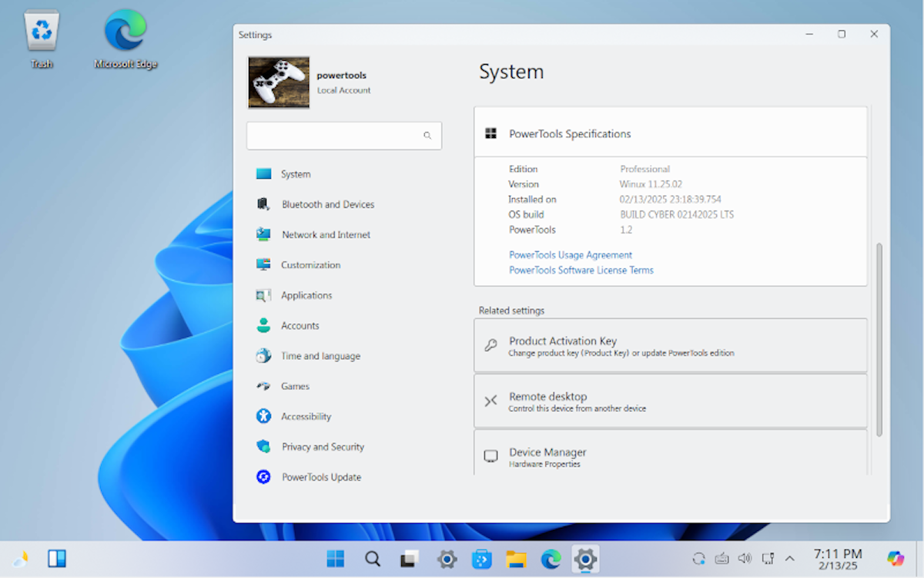This screenshot has height=578, width=924.
Task: Open Product Activation Key settings
Action: pyautogui.click(x=671, y=346)
